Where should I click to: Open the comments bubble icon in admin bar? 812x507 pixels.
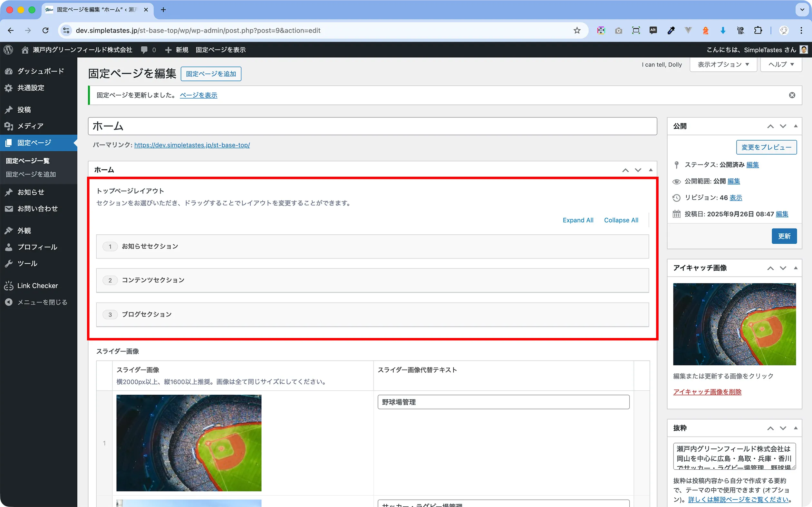(x=144, y=50)
